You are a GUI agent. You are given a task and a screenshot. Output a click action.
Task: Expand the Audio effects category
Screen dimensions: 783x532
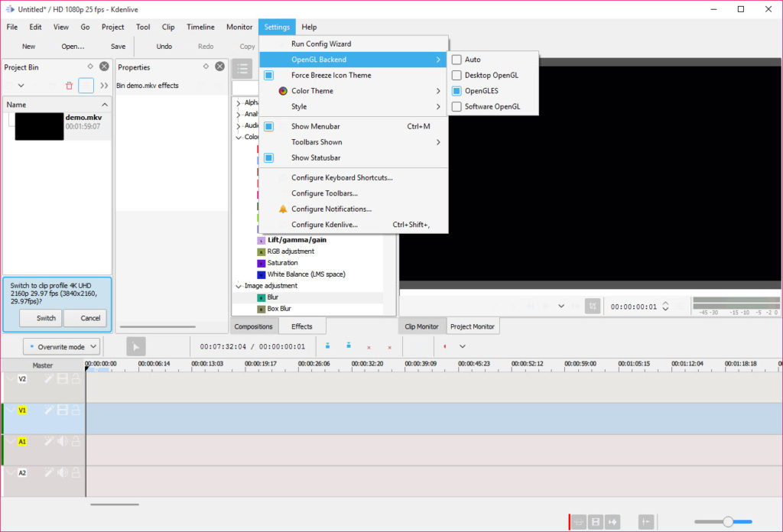point(239,126)
